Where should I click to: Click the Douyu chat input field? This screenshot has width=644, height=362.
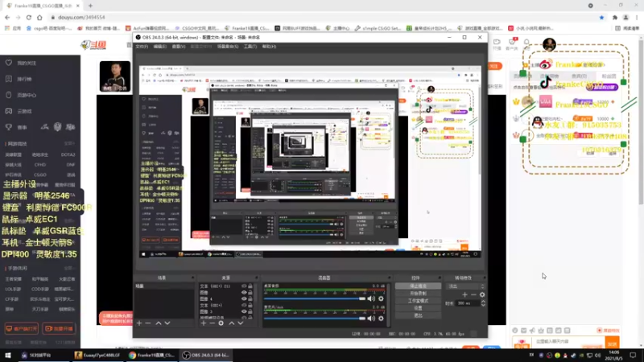click(569, 342)
